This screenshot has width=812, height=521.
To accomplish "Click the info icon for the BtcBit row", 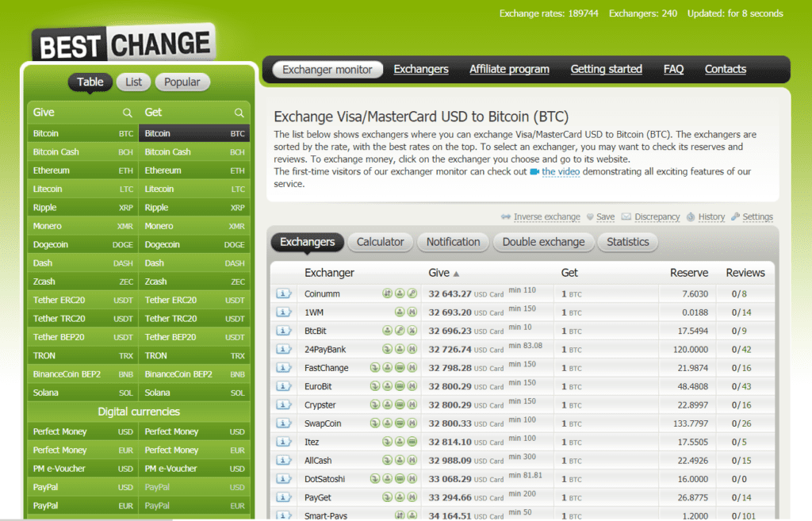I will pyautogui.click(x=284, y=331).
